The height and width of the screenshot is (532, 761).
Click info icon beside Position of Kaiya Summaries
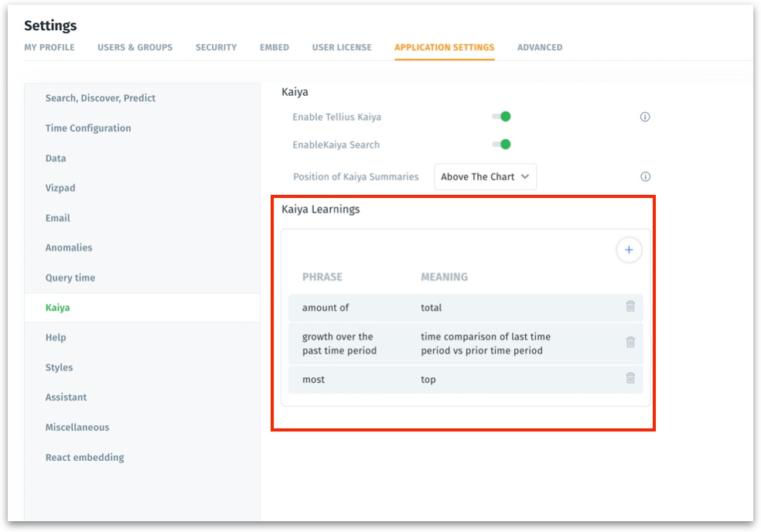tap(645, 176)
